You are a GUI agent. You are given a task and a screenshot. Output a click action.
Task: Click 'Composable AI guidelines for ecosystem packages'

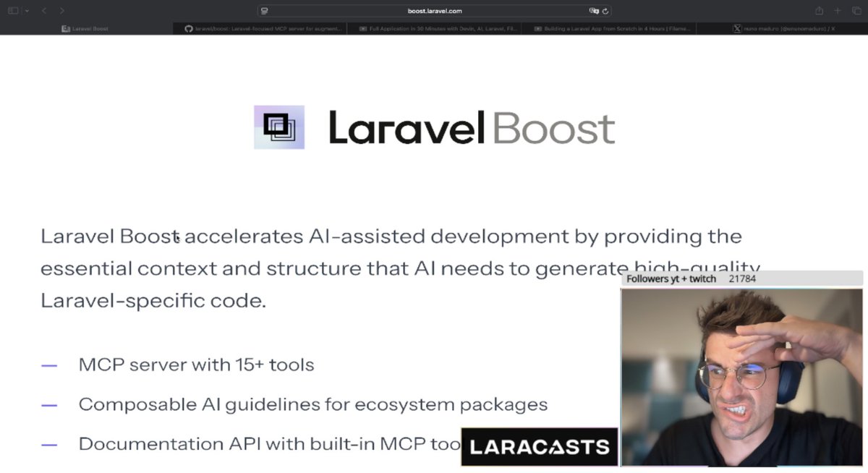click(x=312, y=404)
